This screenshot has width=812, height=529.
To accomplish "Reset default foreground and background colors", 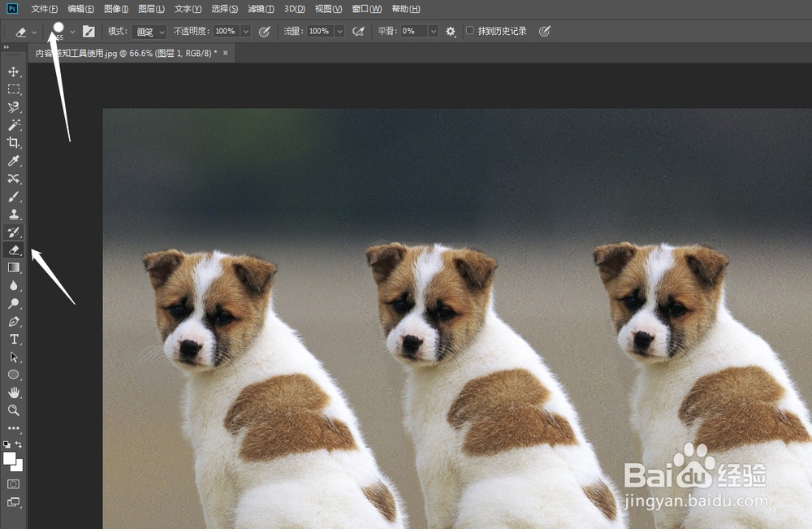I will pos(6,444).
